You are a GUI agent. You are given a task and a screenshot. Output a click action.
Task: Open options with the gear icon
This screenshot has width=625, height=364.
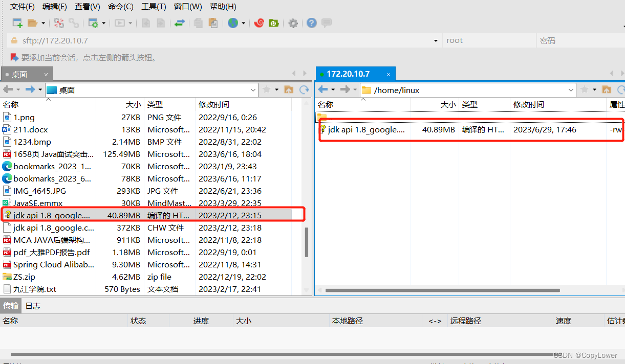pyautogui.click(x=293, y=23)
